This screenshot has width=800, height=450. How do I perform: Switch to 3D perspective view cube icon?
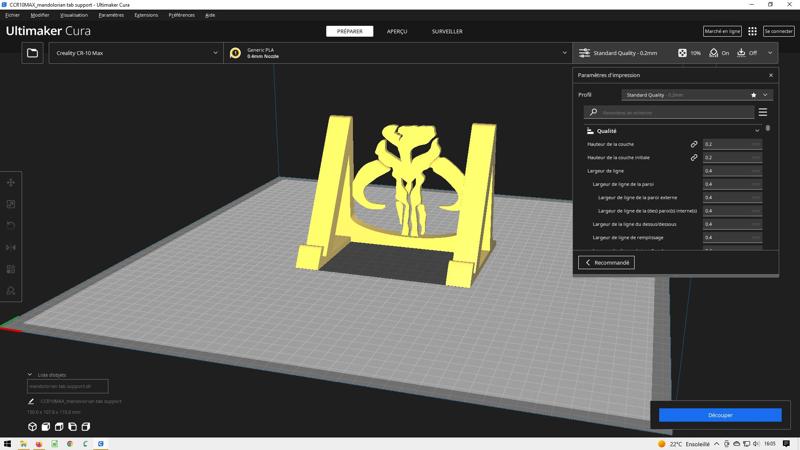[x=32, y=427]
